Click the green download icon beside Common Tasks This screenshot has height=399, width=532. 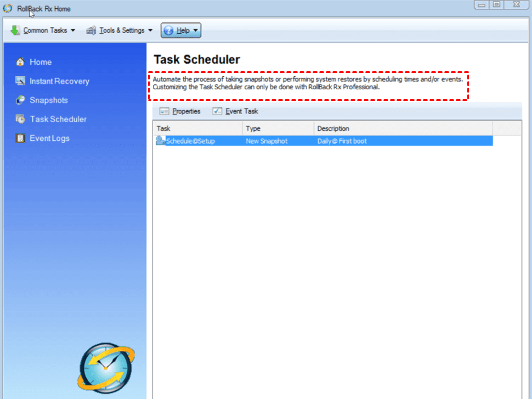15,31
